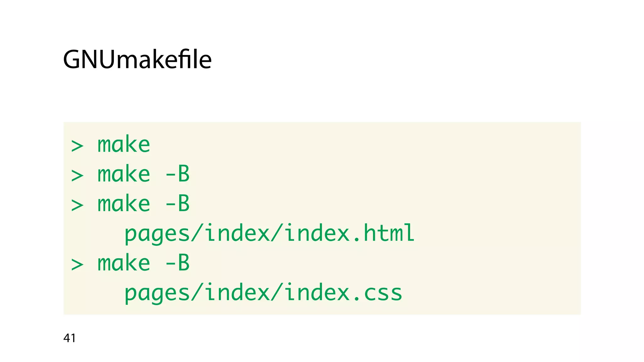Click the word make on the second line

pos(124,174)
